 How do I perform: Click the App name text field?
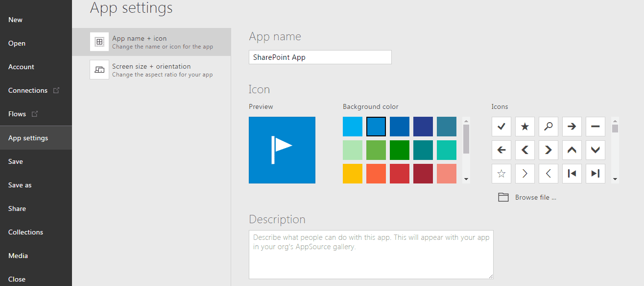click(320, 57)
